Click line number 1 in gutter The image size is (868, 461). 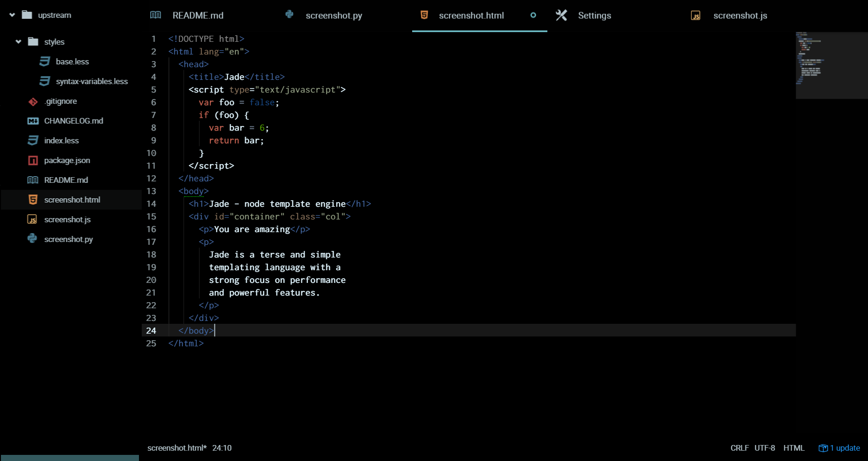(x=154, y=39)
